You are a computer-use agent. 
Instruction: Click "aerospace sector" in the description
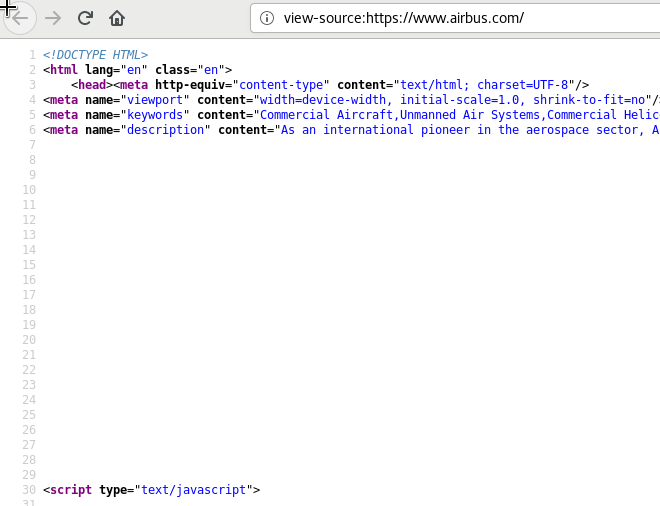pyautogui.click(x=582, y=130)
